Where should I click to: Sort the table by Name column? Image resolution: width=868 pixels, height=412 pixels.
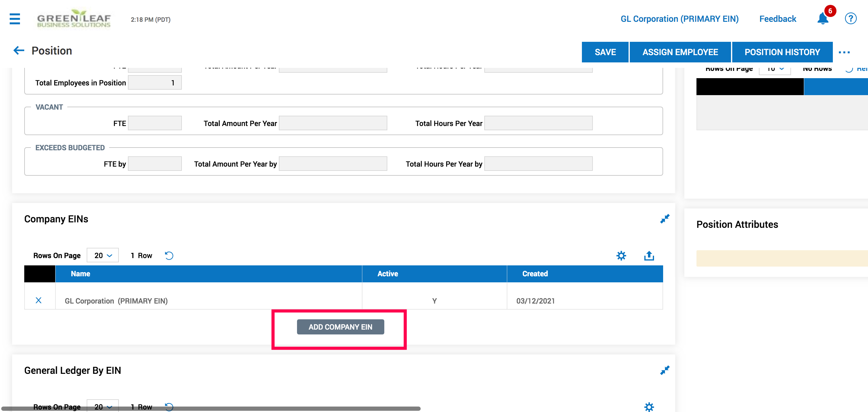pyautogui.click(x=81, y=274)
